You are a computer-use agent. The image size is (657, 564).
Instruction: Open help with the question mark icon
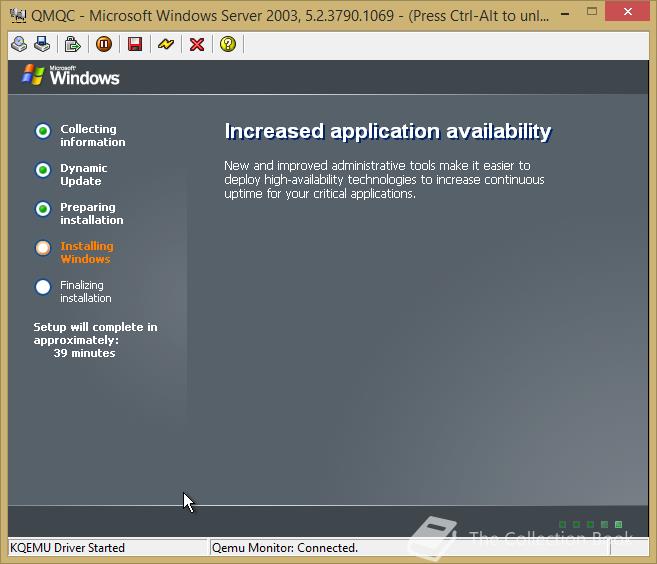[228, 44]
